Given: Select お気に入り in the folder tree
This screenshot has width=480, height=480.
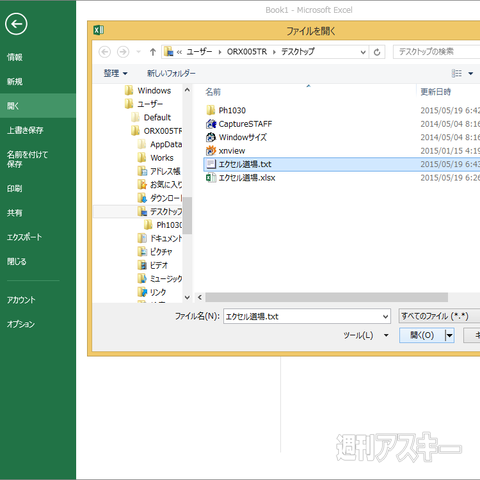Looking at the screenshot, I should point(160,185).
